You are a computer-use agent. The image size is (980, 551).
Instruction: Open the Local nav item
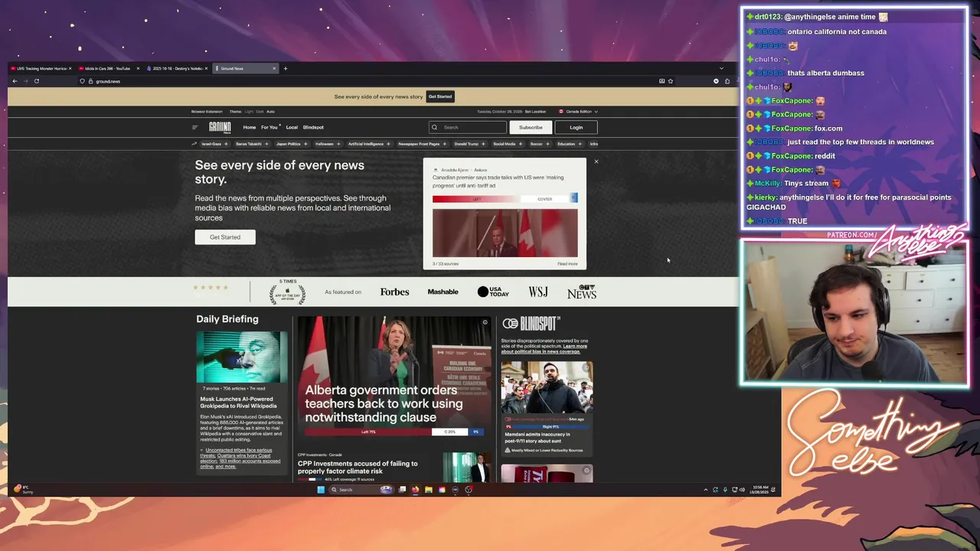(292, 127)
